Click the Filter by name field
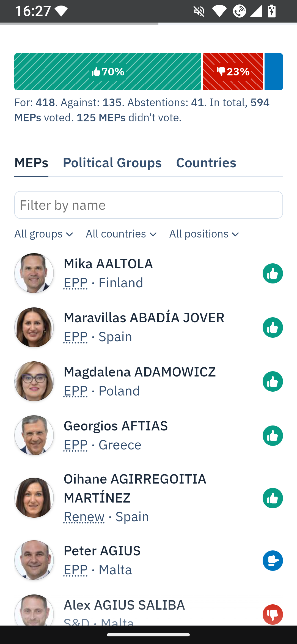This screenshot has width=297, height=644. coord(148,205)
